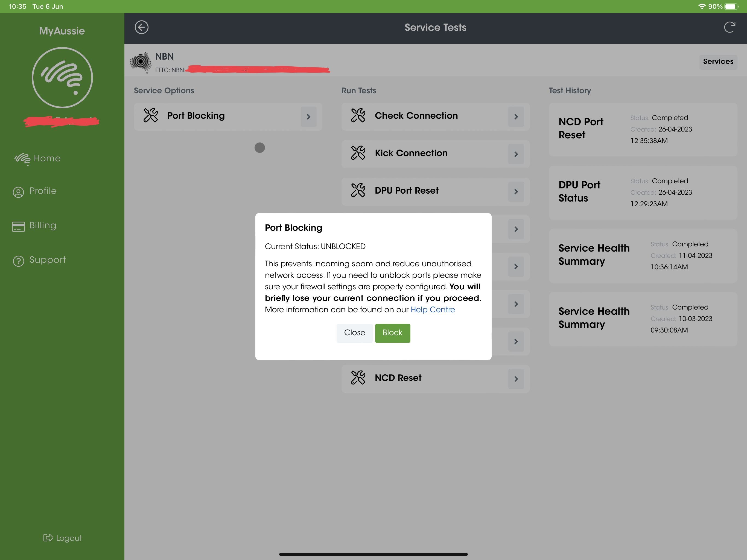Tap the Billing card icon
The image size is (747, 560).
point(19,226)
